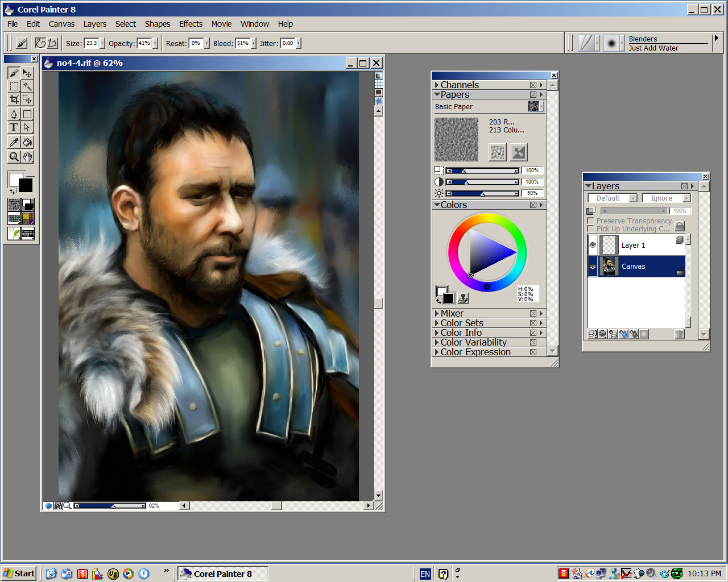Viewport: 728px width, 582px height.
Task: Close the Color Expression palette X box
Action: click(533, 352)
